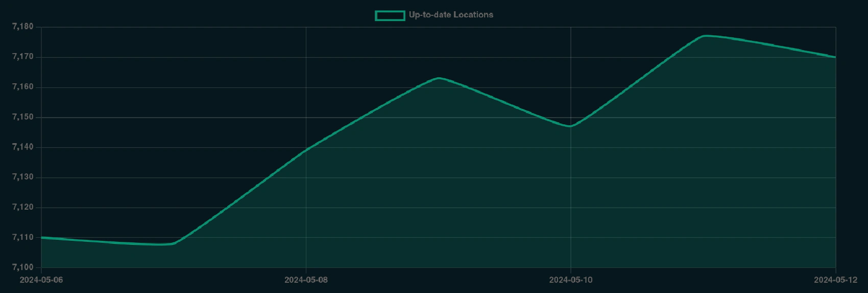Image resolution: width=868 pixels, height=293 pixels.
Task: Click the line's dip at 2024-05-10
Action: click(570, 126)
